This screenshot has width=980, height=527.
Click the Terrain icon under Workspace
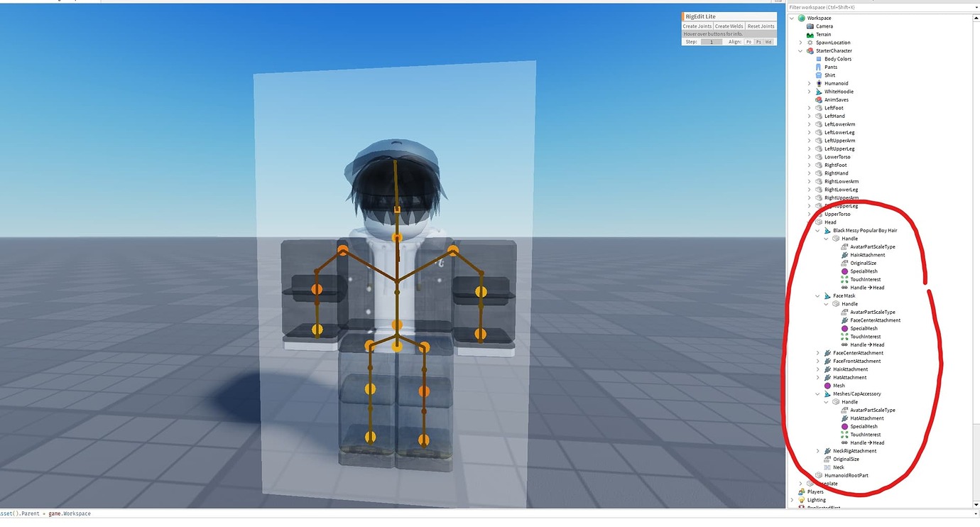coord(810,34)
